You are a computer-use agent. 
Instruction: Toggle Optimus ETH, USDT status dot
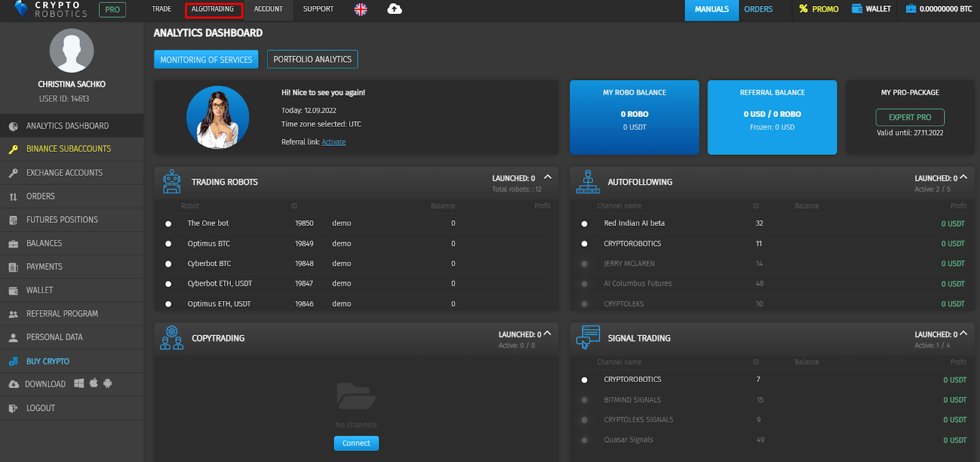pyautogui.click(x=168, y=304)
